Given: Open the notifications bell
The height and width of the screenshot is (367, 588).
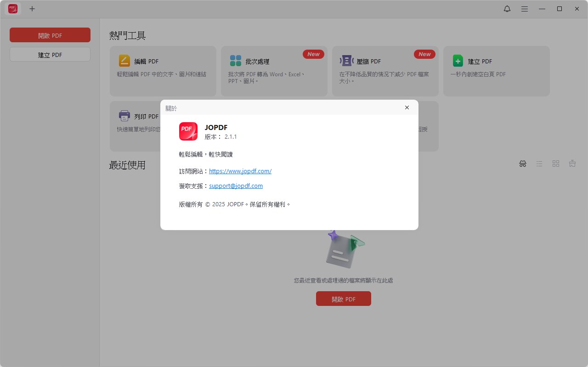Looking at the screenshot, I should 507,9.
